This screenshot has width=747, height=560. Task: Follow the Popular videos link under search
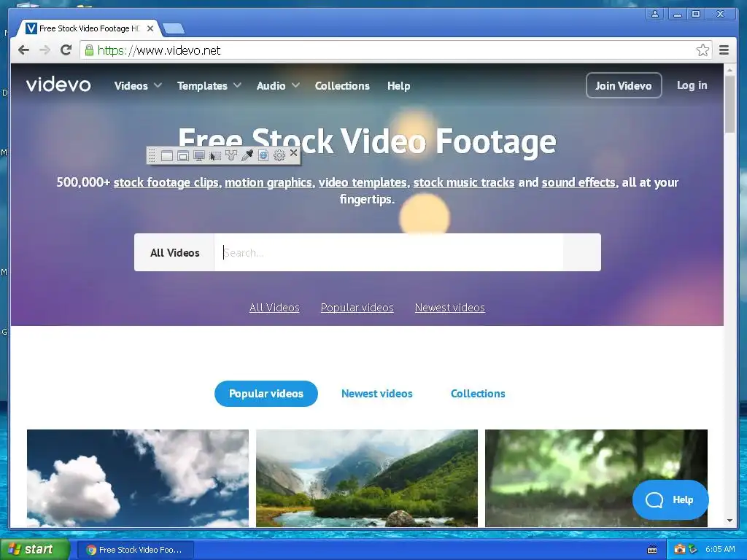357,308
